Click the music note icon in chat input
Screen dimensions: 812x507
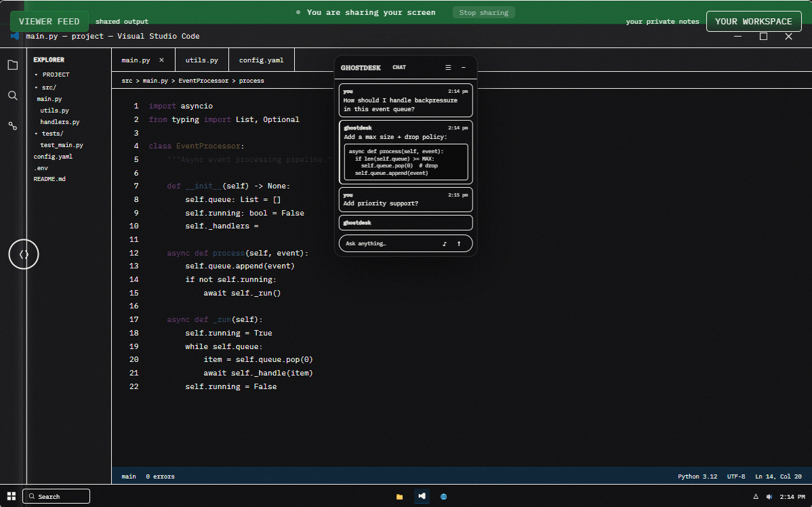pos(445,244)
